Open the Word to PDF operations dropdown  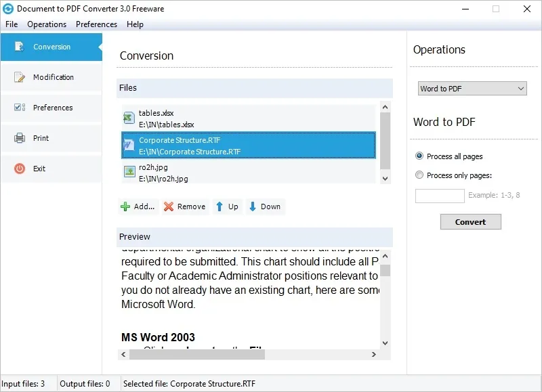(472, 88)
